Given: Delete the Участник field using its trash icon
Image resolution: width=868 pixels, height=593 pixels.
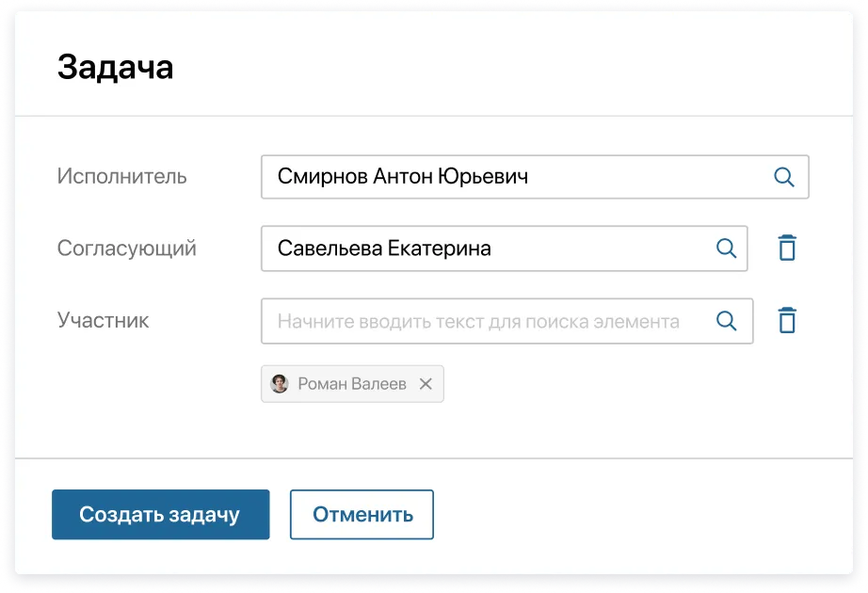Looking at the screenshot, I should pyautogui.click(x=787, y=320).
